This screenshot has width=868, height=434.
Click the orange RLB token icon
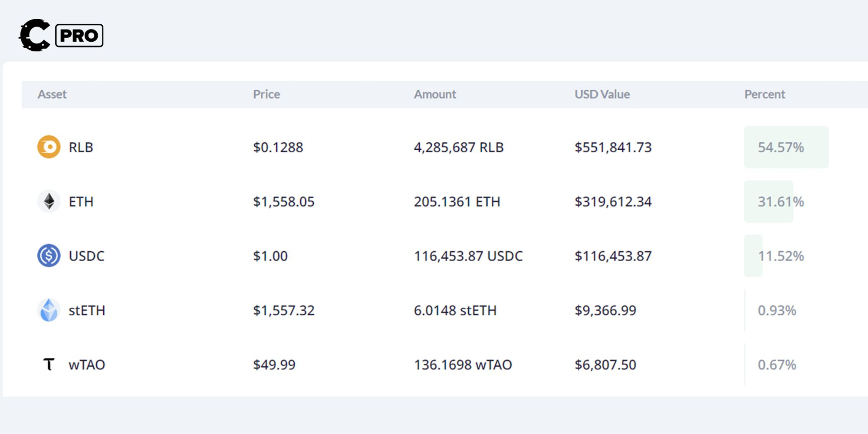[49, 147]
